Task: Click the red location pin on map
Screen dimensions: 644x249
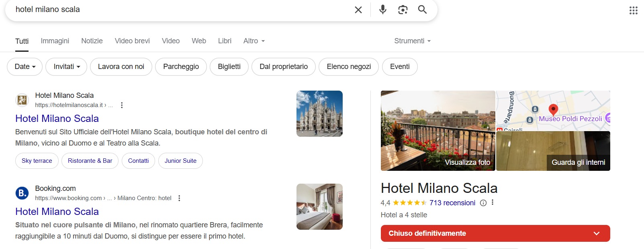Action: click(x=553, y=109)
